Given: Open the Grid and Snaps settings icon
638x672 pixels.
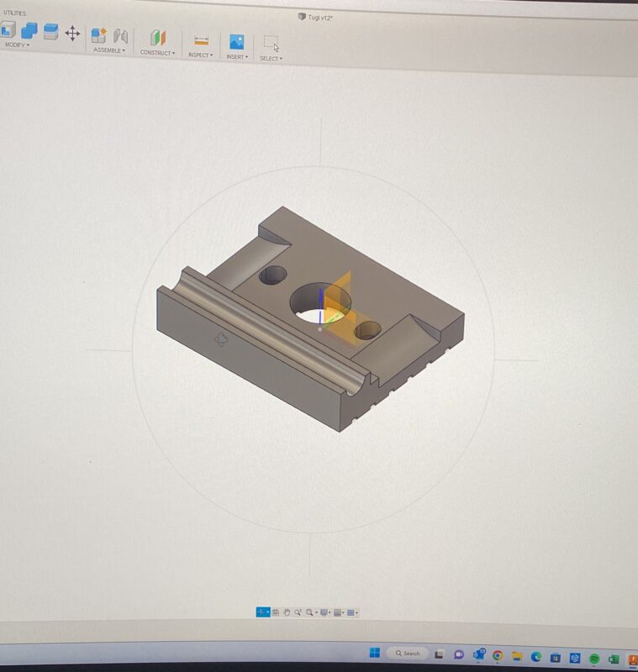Looking at the screenshot, I should click(337, 613).
